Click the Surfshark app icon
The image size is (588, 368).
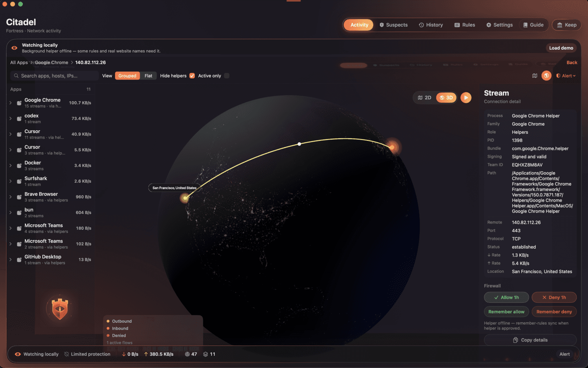[x=19, y=181]
